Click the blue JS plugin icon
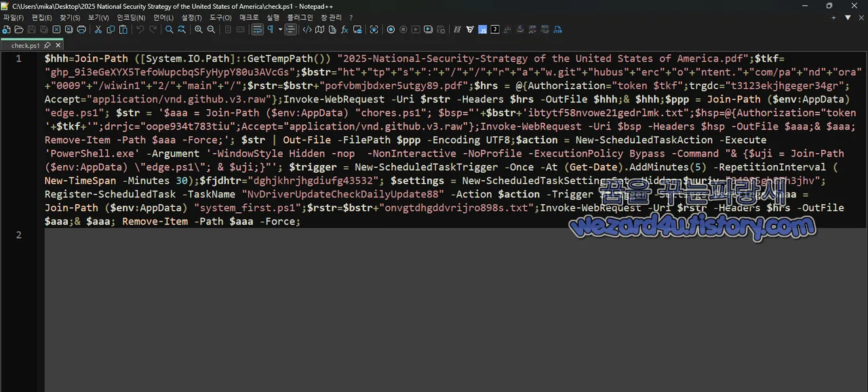868x392 pixels. [x=482, y=30]
